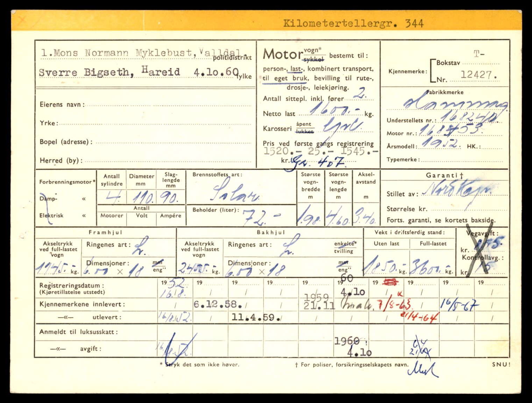This screenshot has width=532, height=403.
Task: Click the large Motor heading
Action: (x=283, y=55)
